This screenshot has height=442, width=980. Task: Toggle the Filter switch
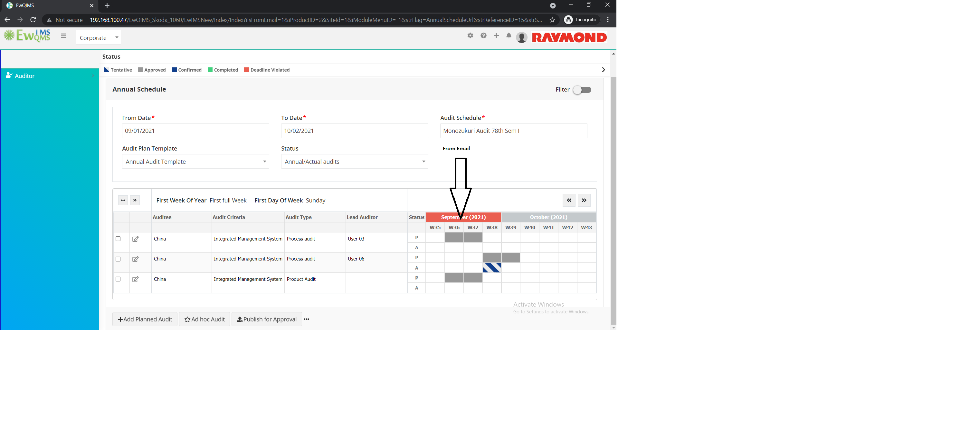click(x=582, y=90)
